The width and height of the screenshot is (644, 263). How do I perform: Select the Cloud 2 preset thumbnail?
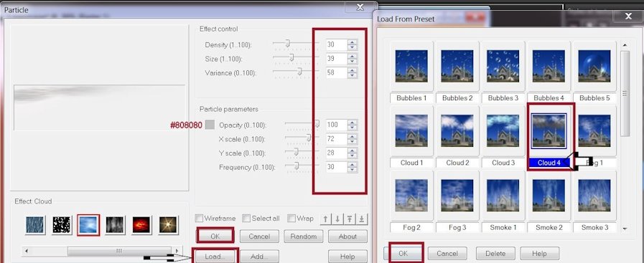pyautogui.click(x=457, y=130)
